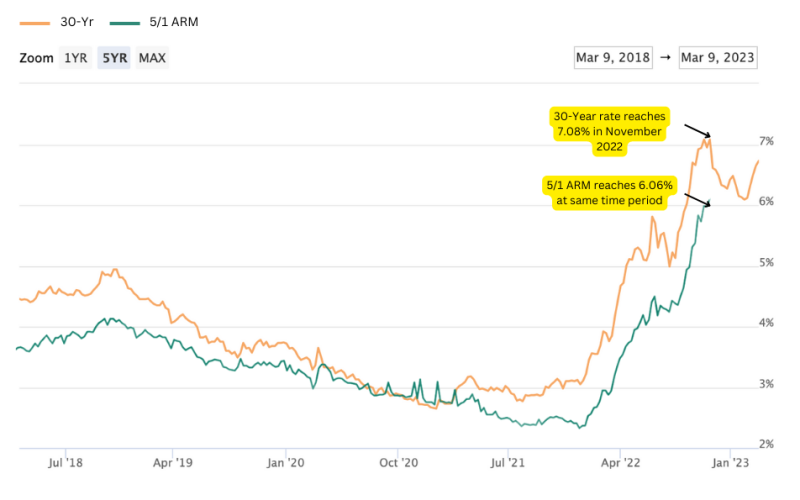800x500 pixels.
Task: Click the start date field Mar 9, 2018
Action: point(612,57)
